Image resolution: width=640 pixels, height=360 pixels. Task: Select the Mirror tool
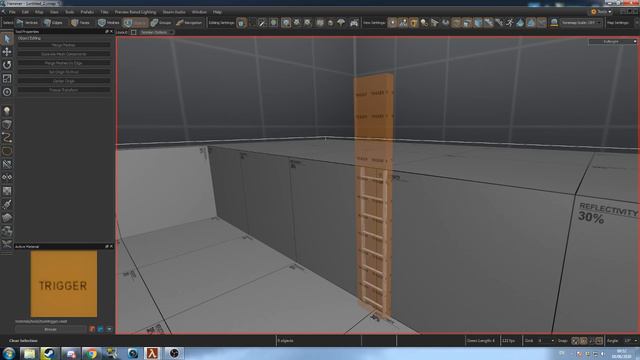(7, 177)
